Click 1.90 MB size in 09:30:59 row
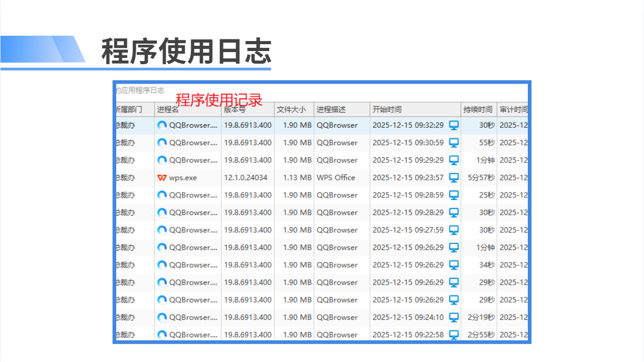644x362 pixels. (298, 143)
